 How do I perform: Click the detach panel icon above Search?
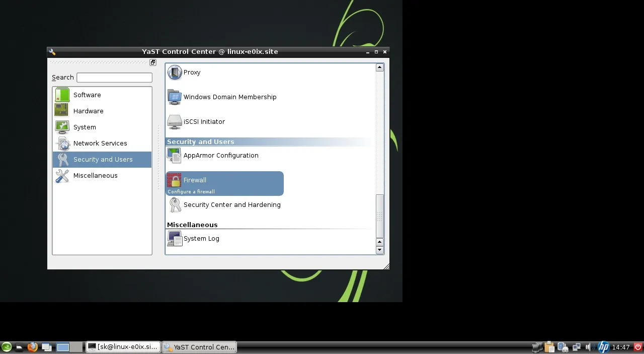point(153,62)
